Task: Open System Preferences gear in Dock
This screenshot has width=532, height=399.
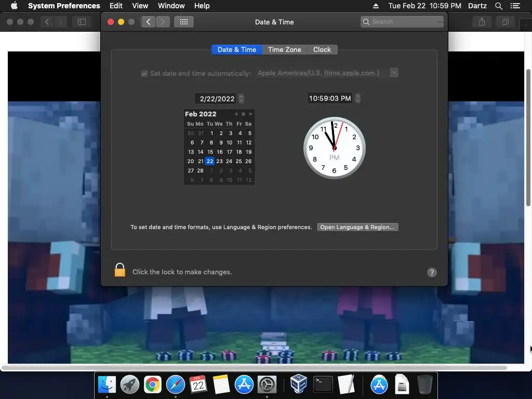Action: click(267, 384)
